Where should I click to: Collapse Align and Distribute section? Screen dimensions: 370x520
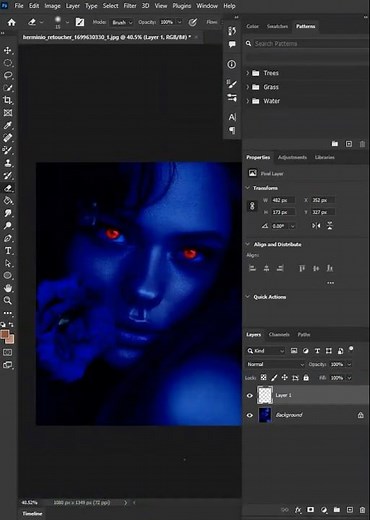pos(248,244)
